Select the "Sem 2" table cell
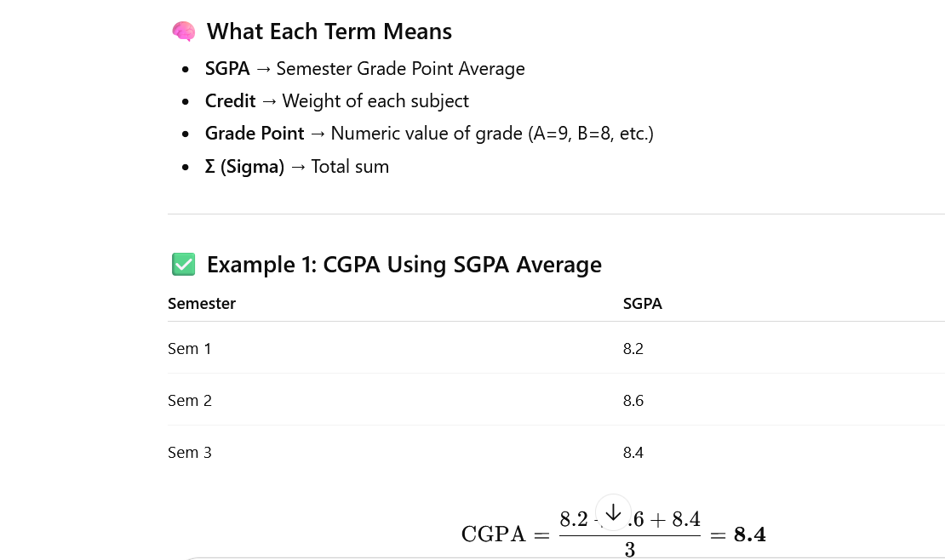The width and height of the screenshot is (945, 560). pos(190,400)
